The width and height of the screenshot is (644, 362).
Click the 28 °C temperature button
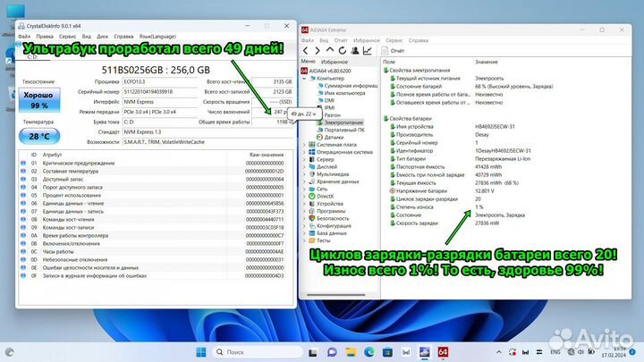click(39, 136)
